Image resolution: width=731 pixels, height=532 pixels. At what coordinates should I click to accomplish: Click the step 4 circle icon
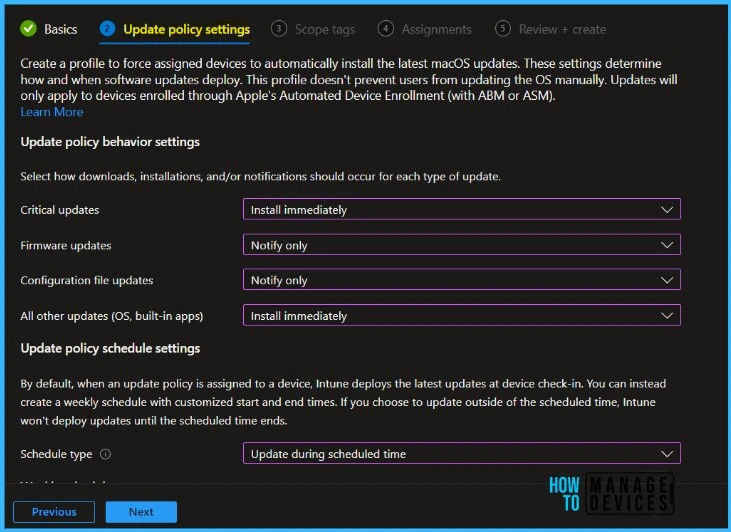(x=386, y=29)
